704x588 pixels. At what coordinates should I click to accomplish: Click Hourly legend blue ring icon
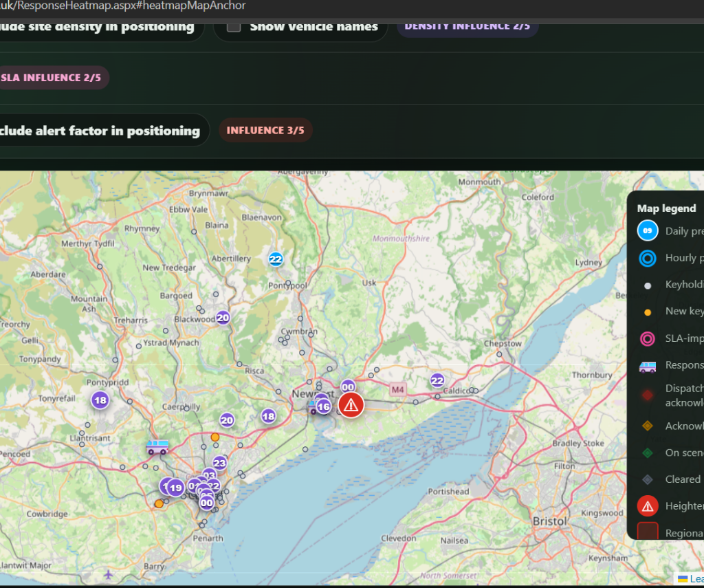pyautogui.click(x=648, y=259)
